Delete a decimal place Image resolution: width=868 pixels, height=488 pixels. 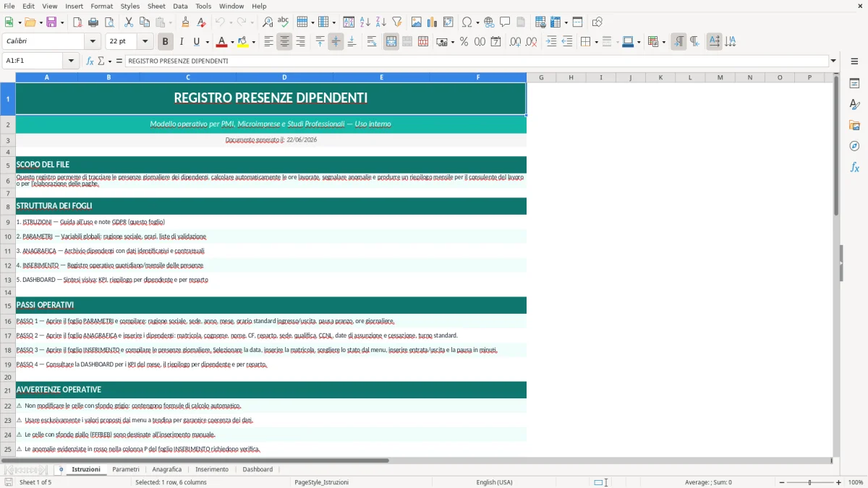pos(532,42)
